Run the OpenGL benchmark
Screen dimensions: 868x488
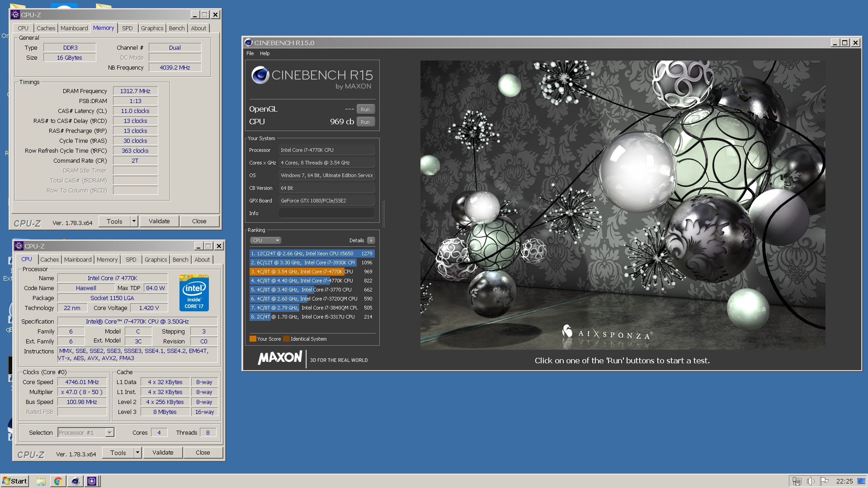click(x=365, y=109)
